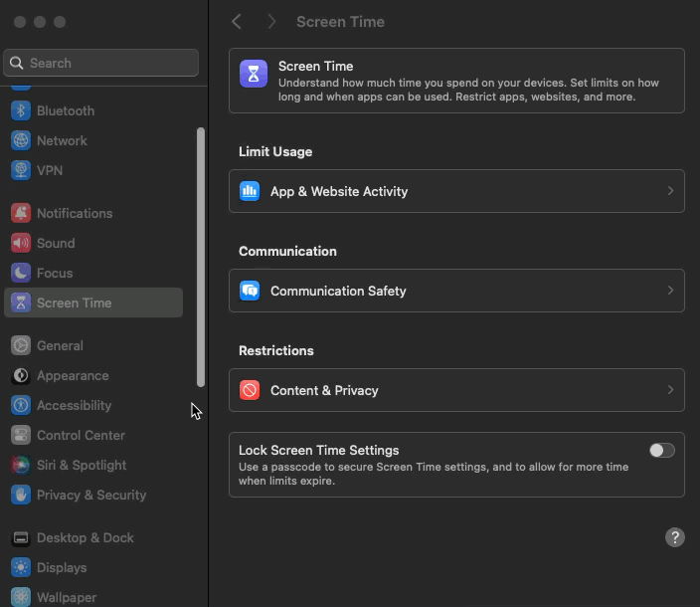Viewport: 700px width, 607px height.
Task: Click the Appearance icon
Action: tap(21, 375)
